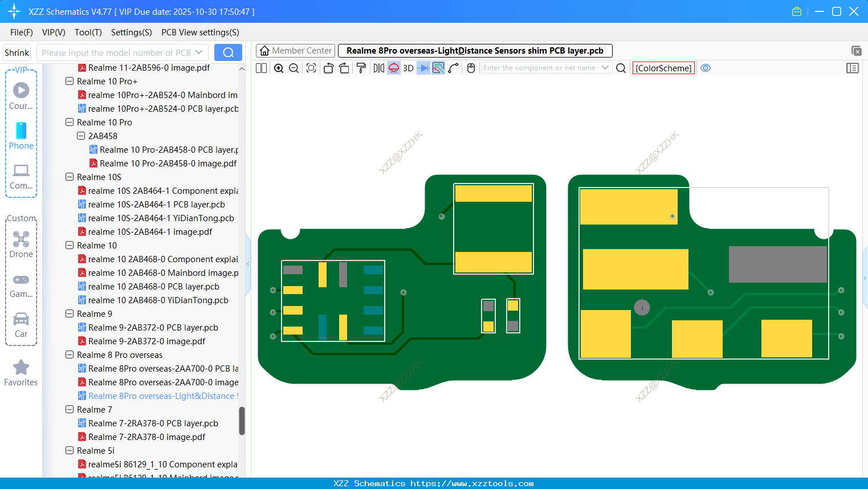The image size is (868, 489).
Task: Switch to 3D view mode
Action: 408,68
